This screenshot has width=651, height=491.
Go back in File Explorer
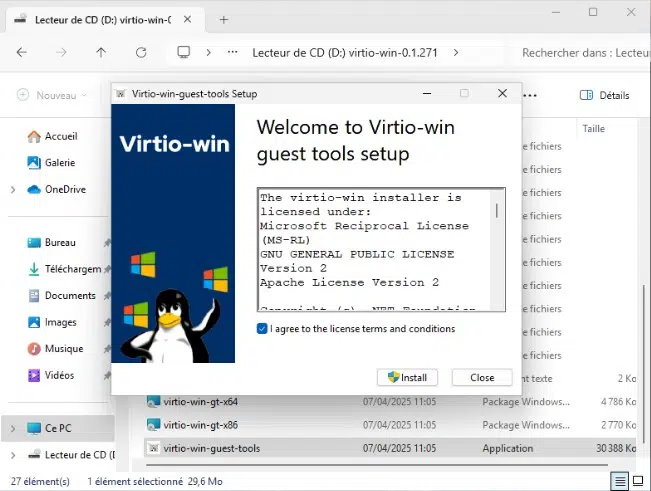click(x=22, y=52)
